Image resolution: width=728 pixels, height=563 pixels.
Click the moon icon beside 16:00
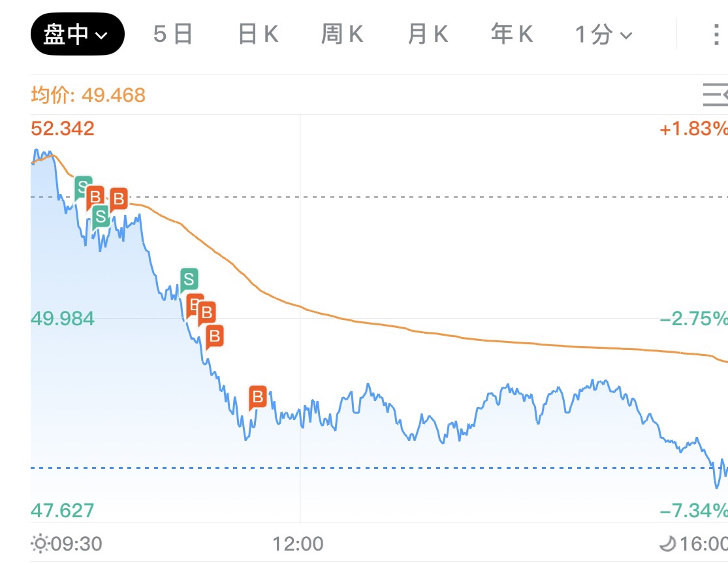point(667,543)
